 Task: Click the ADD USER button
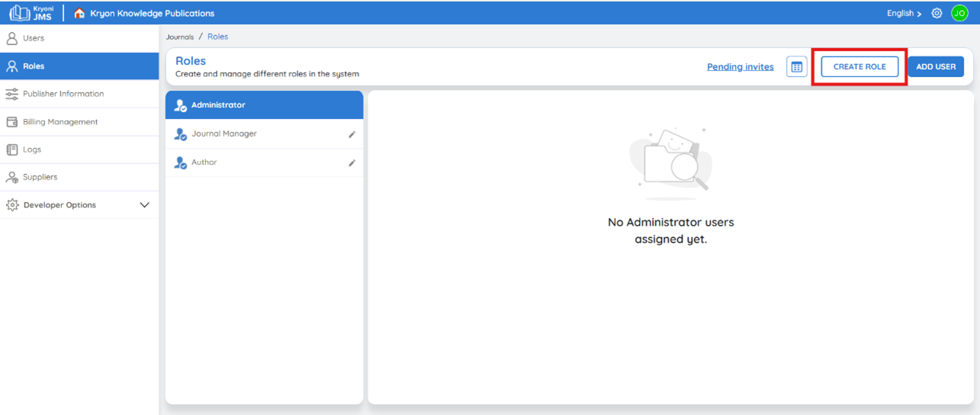tap(936, 67)
